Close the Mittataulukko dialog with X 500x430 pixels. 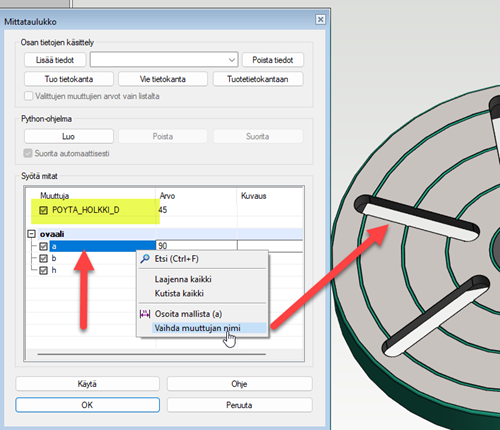pyautogui.click(x=320, y=20)
